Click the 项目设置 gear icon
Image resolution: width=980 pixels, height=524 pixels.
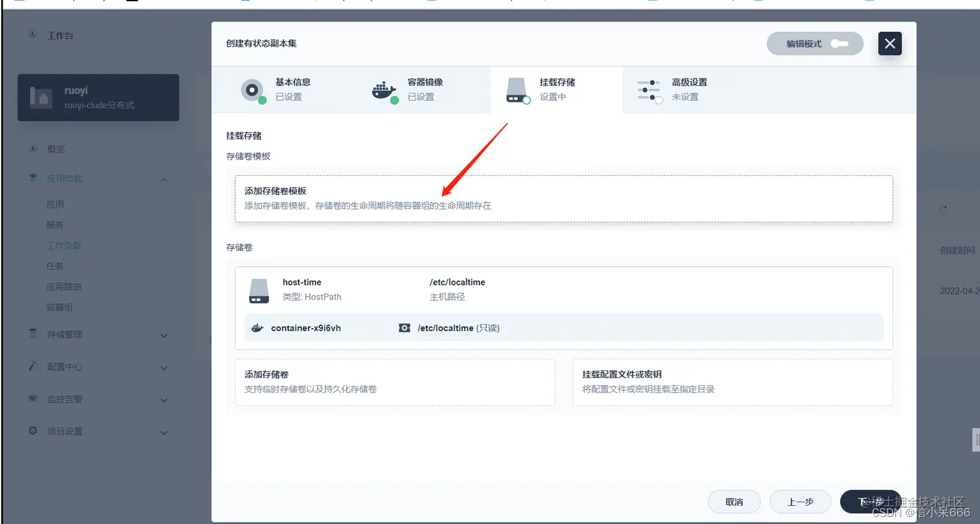[32, 431]
